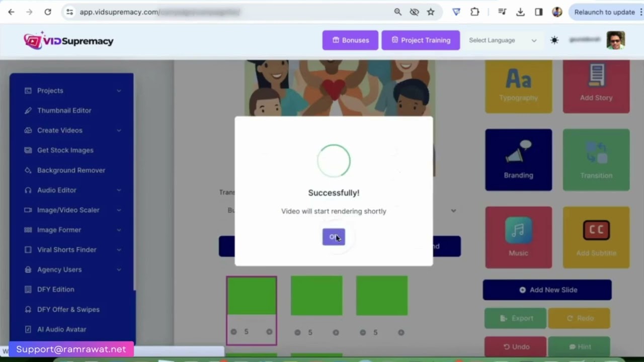644x362 pixels.
Task: Decrease duration of first slide
Action: tap(233, 332)
